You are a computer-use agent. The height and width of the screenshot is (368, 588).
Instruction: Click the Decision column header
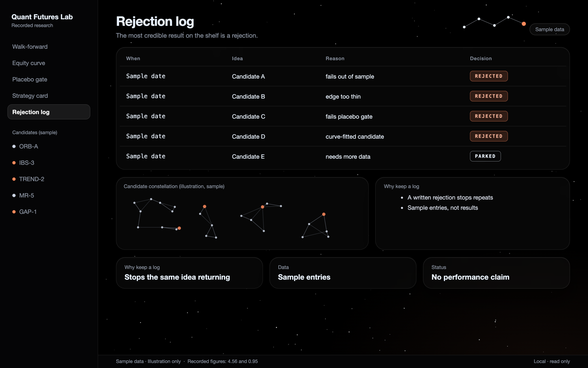click(x=481, y=59)
